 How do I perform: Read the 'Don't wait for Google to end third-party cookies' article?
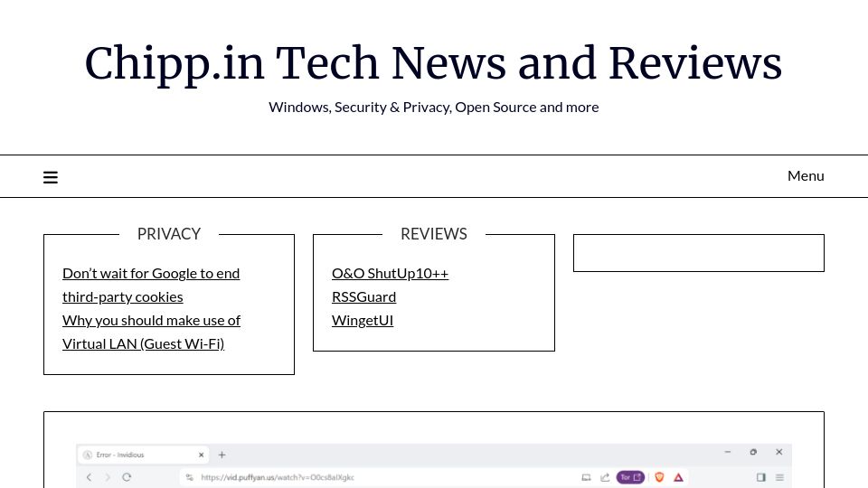(151, 285)
